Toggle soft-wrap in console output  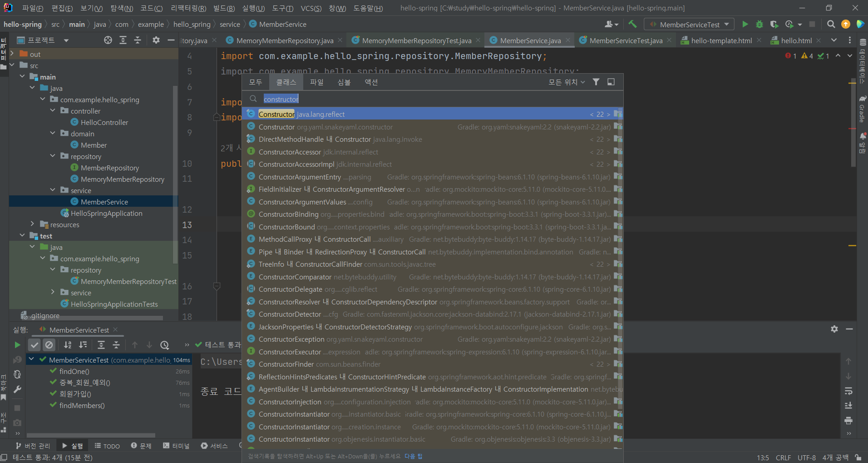click(848, 391)
